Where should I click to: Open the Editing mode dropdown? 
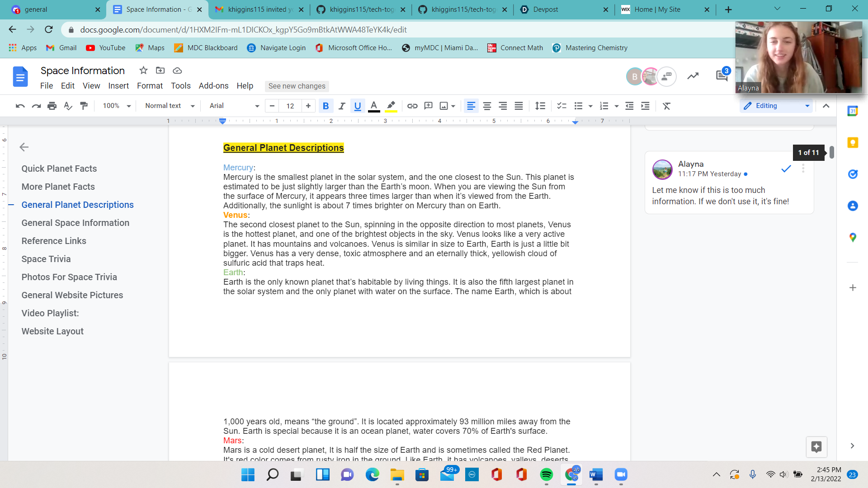776,106
